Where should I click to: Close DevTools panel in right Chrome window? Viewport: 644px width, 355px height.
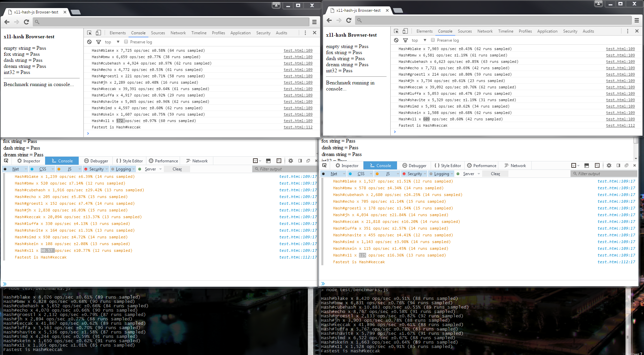(637, 31)
